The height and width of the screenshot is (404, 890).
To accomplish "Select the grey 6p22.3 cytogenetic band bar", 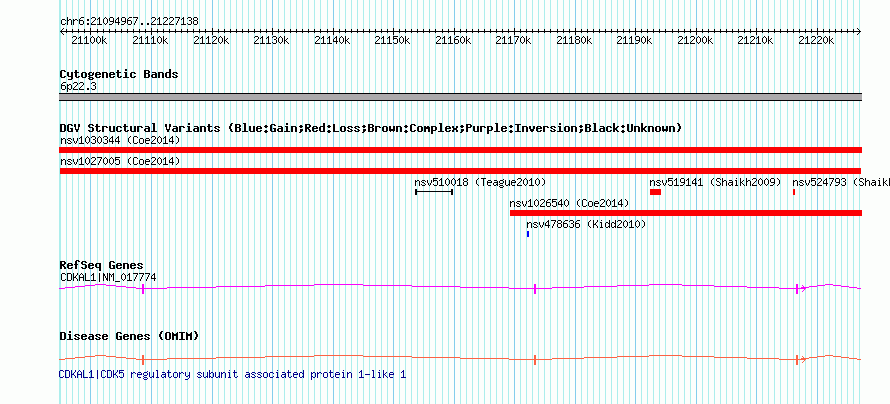I will (x=460, y=97).
